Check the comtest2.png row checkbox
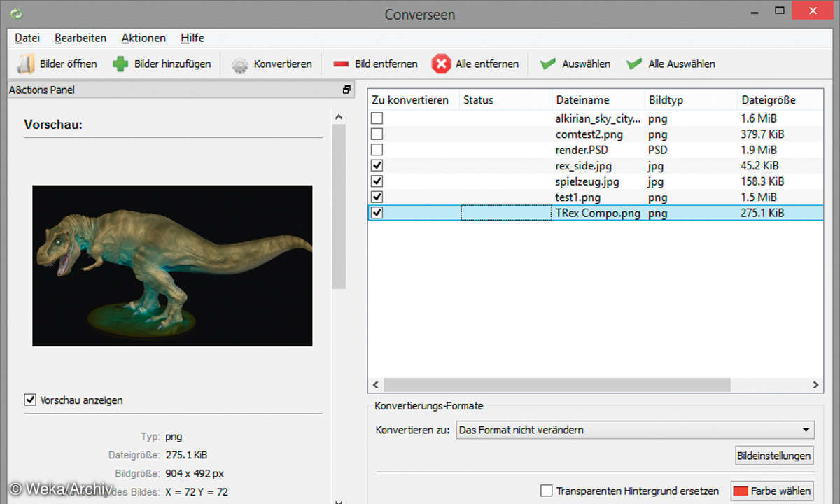 (377, 134)
